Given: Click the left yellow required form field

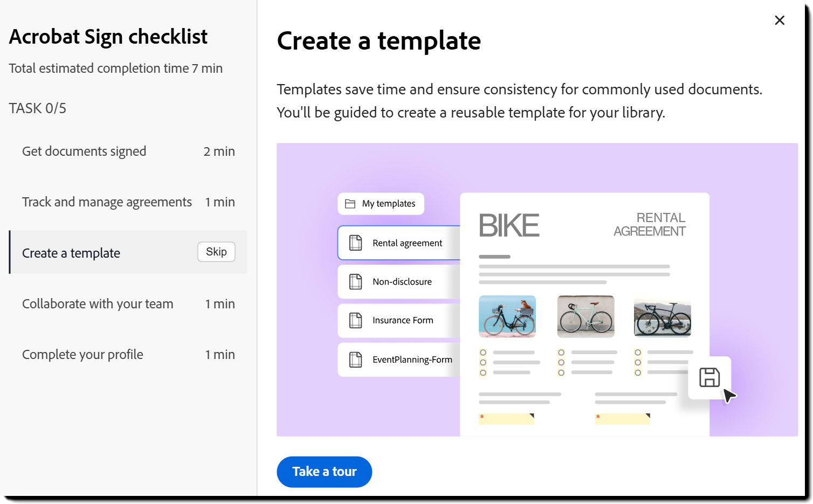Looking at the screenshot, I should 506,418.
